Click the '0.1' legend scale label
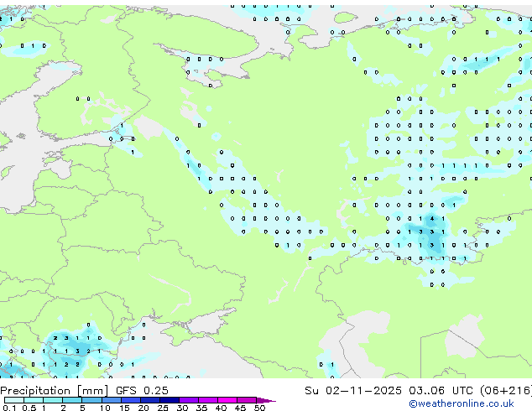The image size is (532, 411). (x=8, y=408)
